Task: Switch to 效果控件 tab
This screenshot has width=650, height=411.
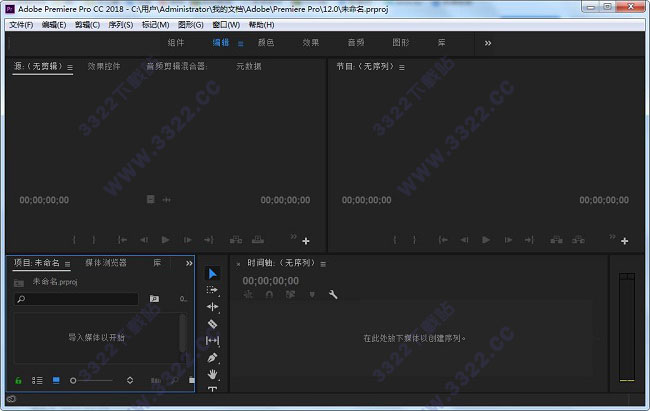Action: tap(104, 66)
